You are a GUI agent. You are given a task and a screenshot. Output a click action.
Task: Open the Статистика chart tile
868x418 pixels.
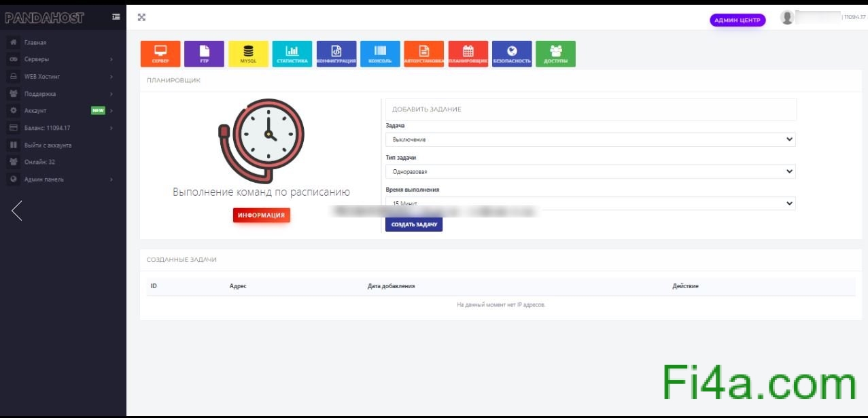click(x=292, y=54)
